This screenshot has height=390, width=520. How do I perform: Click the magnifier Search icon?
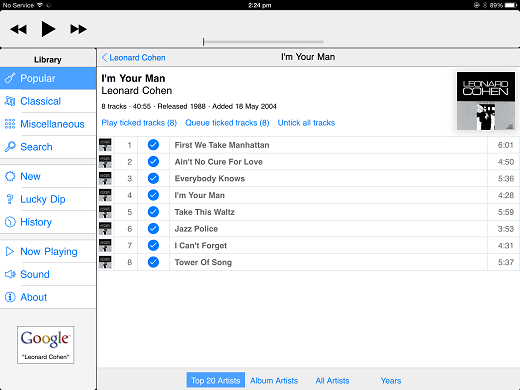pos(10,147)
